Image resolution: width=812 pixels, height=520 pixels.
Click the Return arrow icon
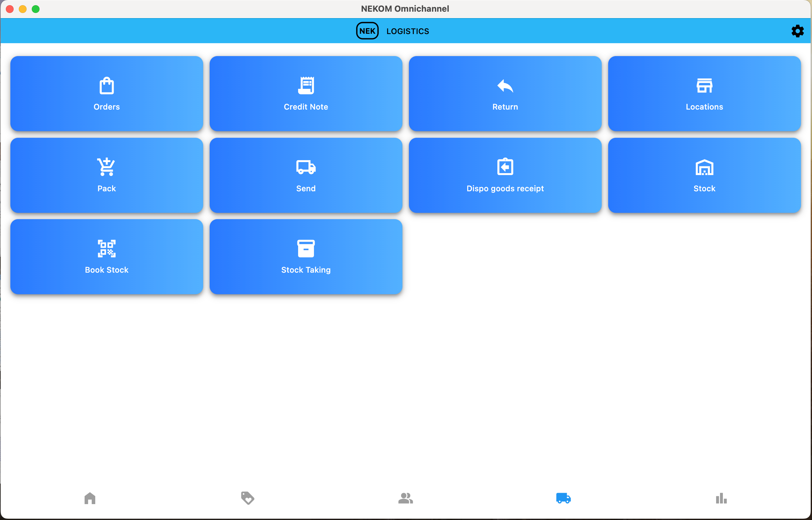[x=505, y=86]
